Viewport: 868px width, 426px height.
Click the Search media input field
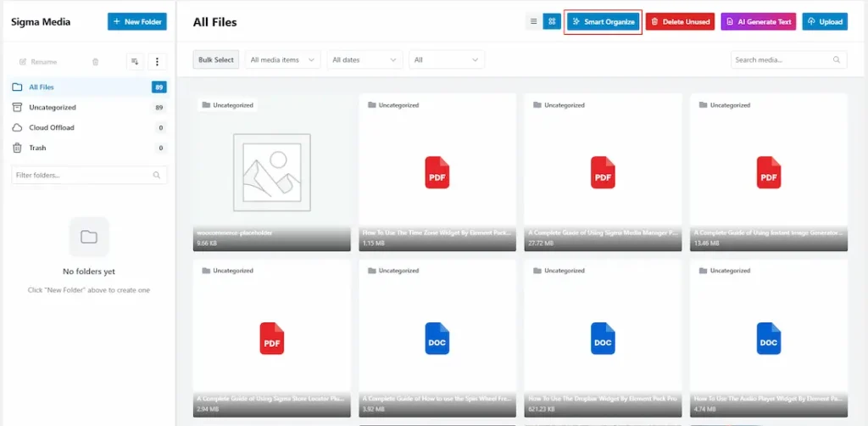(780, 60)
